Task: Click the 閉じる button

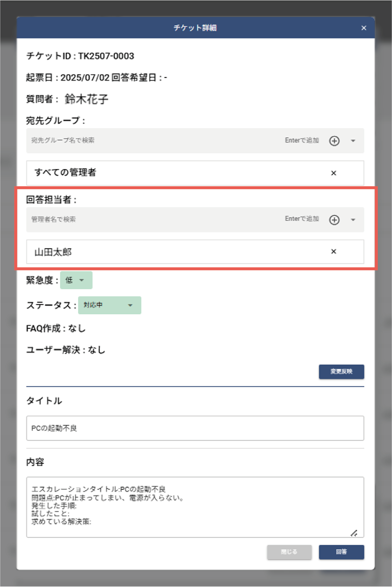Action: tap(289, 552)
